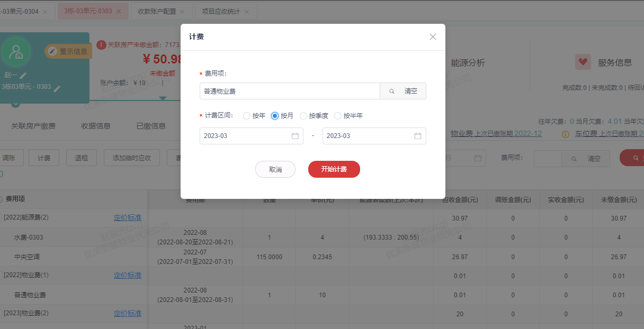Image resolution: width=644 pixels, height=329 pixels.
Task: Click 添加临时应收 button
Action: point(131,158)
